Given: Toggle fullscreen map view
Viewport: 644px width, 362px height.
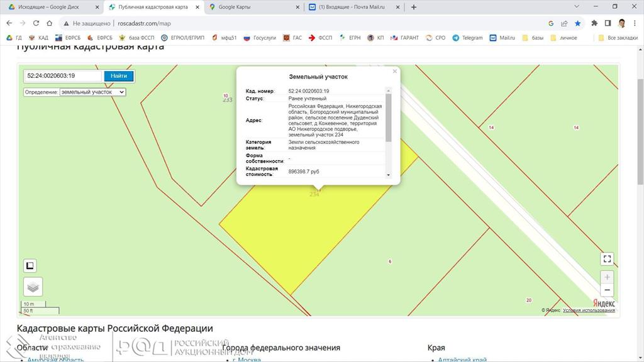Looking at the screenshot, I should tap(606, 259).
